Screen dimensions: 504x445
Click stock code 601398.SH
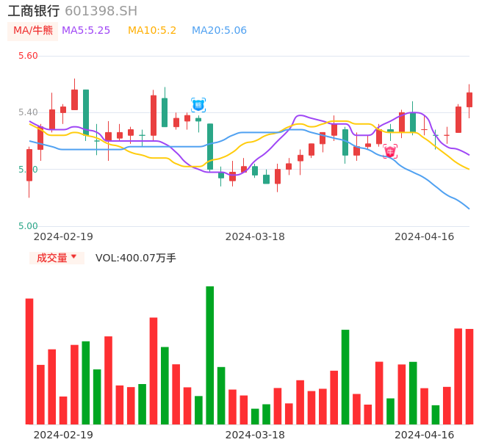(101, 11)
